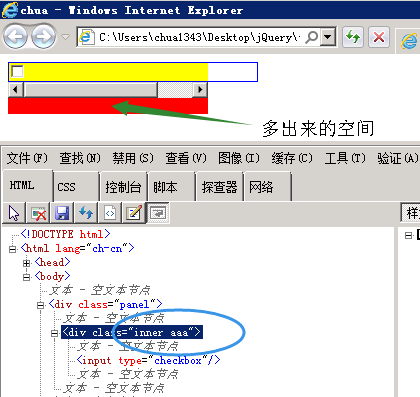
Task: Collapse the div class="panel" node
Action: click(40, 305)
